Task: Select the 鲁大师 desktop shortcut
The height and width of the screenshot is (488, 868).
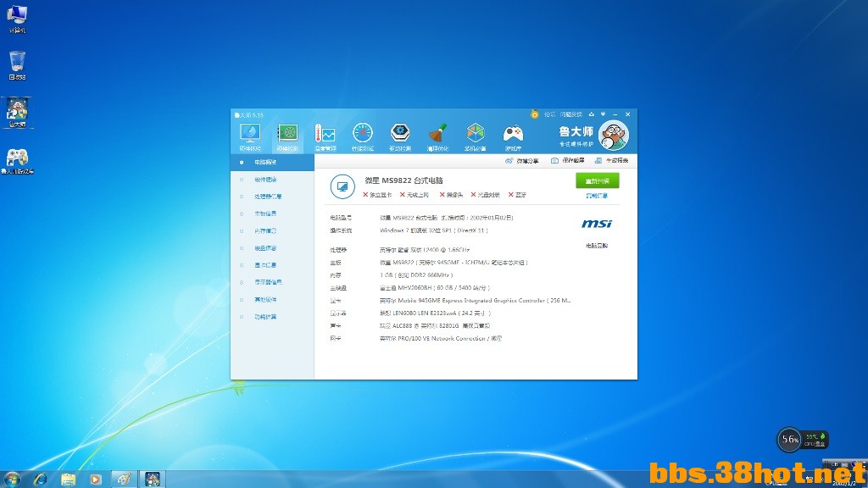Action: pos(17,113)
